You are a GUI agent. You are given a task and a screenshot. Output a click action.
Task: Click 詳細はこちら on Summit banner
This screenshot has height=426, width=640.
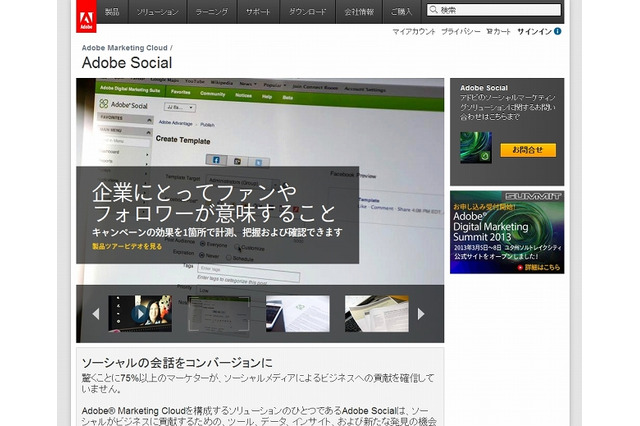click(x=539, y=267)
